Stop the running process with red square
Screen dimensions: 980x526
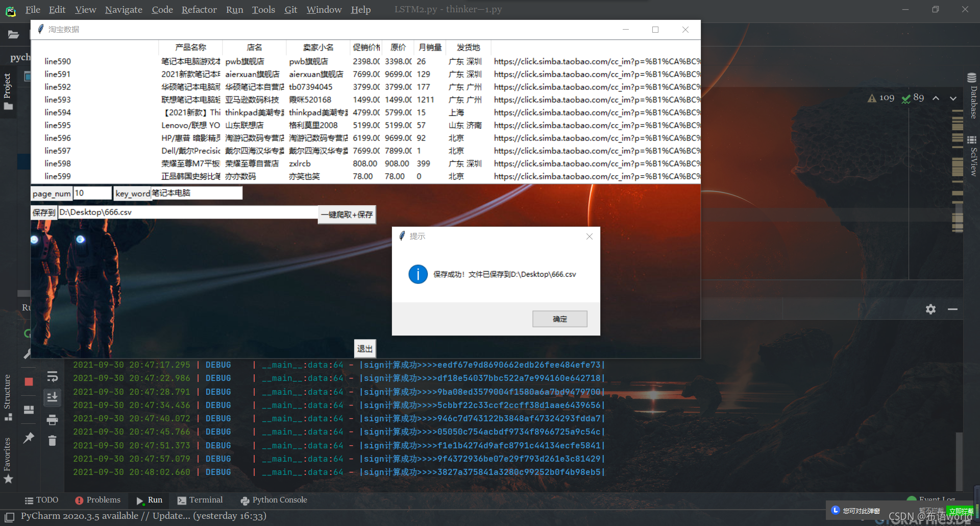pos(29,381)
